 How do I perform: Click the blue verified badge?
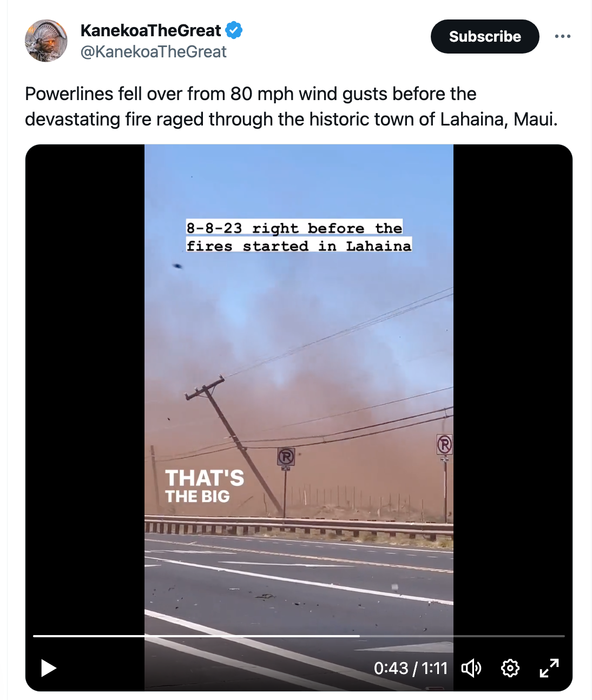coord(234,30)
